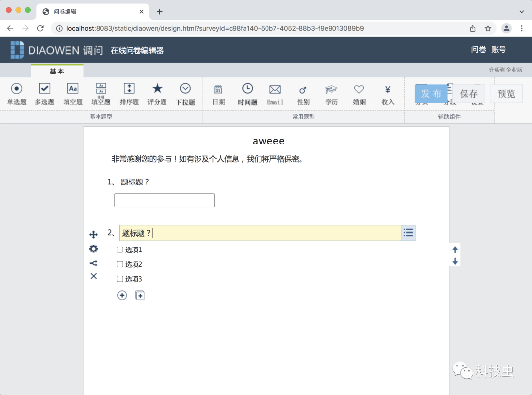Click the move handle icon for question 2
The image size is (532, 395).
(x=93, y=235)
